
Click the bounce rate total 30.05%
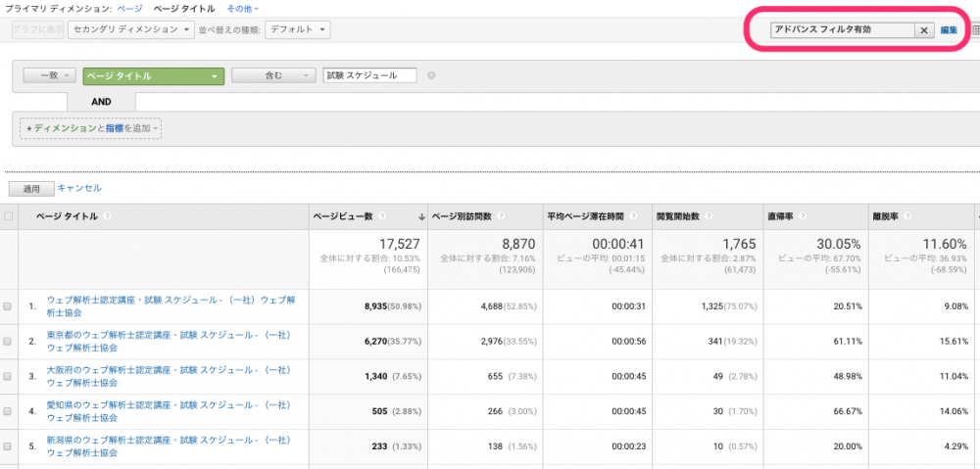[839, 244]
